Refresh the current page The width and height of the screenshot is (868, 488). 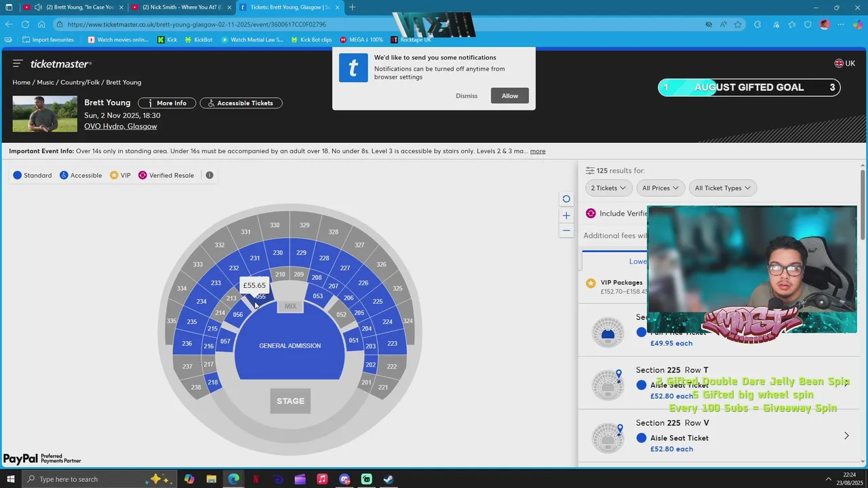click(x=25, y=24)
